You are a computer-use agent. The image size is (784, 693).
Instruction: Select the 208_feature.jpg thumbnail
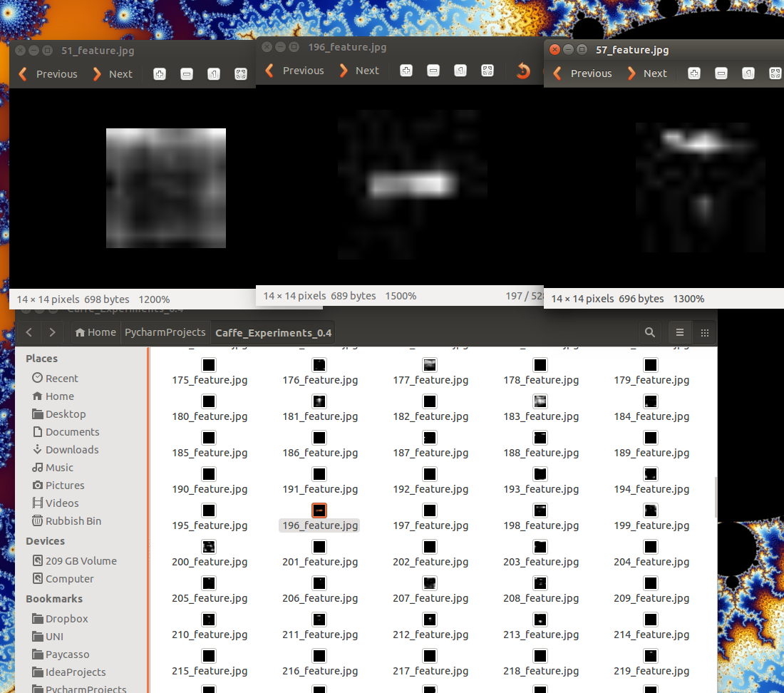[x=540, y=583]
